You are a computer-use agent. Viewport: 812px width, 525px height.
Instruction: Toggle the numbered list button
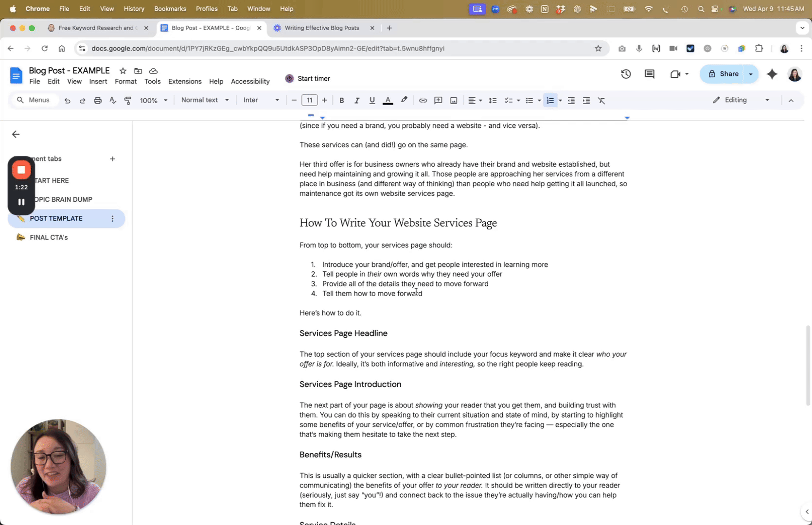[x=550, y=101]
